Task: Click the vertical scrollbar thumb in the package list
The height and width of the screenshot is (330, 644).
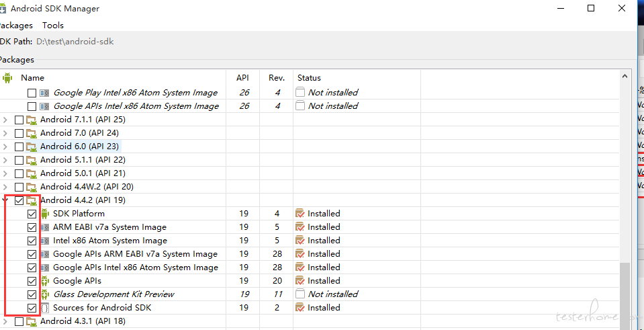Action: pyautogui.click(x=625, y=296)
